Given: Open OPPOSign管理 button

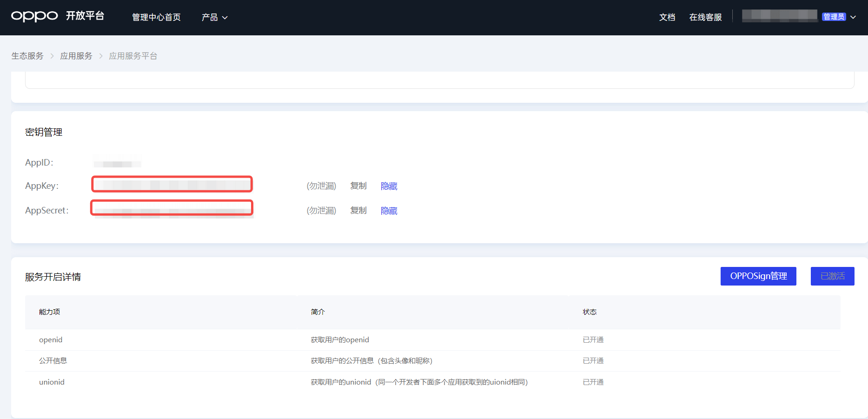Looking at the screenshot, I should pyautogui.click(x=758, y=276).
